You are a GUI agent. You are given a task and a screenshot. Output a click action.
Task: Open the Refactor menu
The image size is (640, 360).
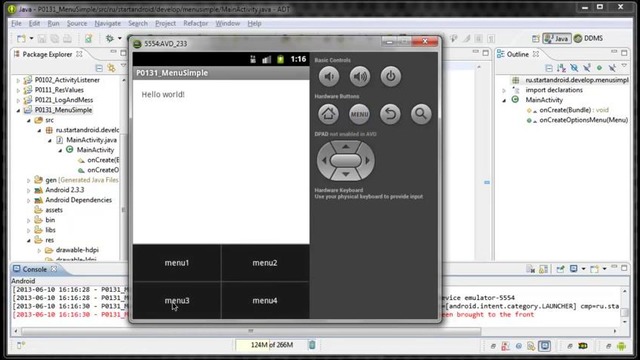(196, 23)
